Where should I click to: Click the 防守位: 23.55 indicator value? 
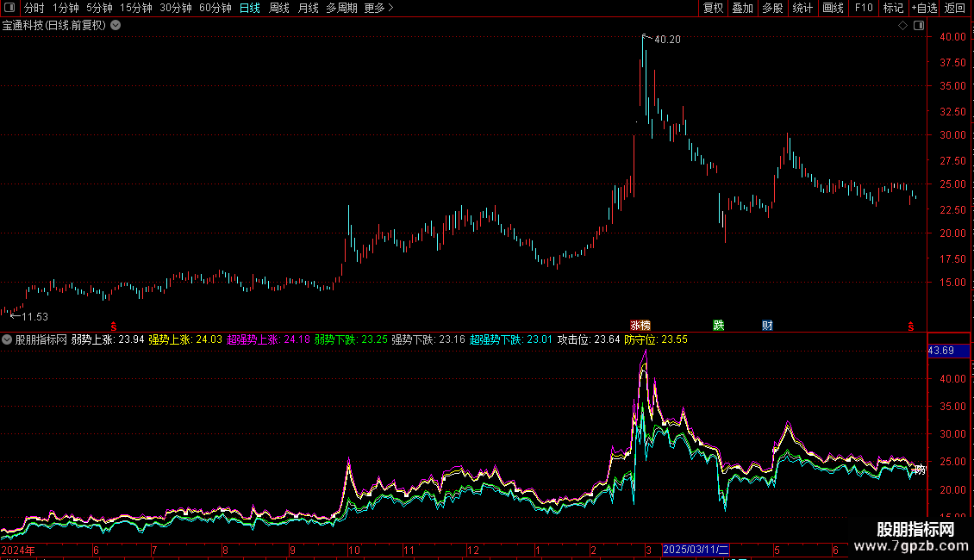coord(656,339)
